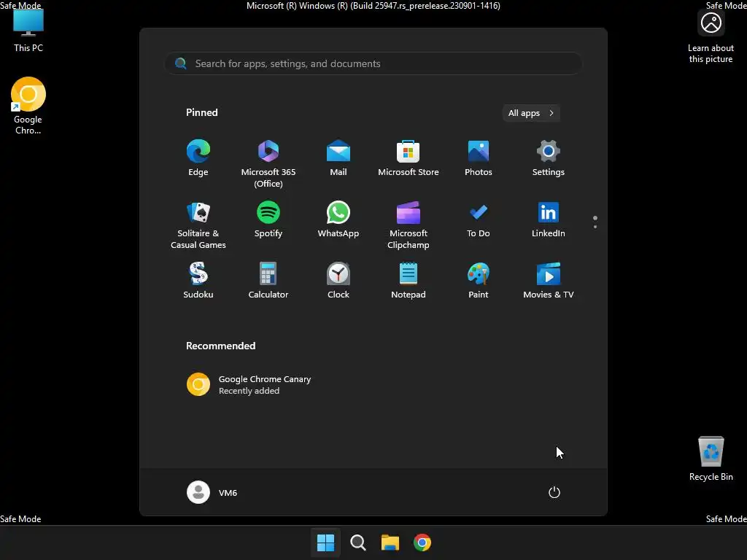Launch Notepad
The width and height of the screenshot is (747, 560).
409,281
